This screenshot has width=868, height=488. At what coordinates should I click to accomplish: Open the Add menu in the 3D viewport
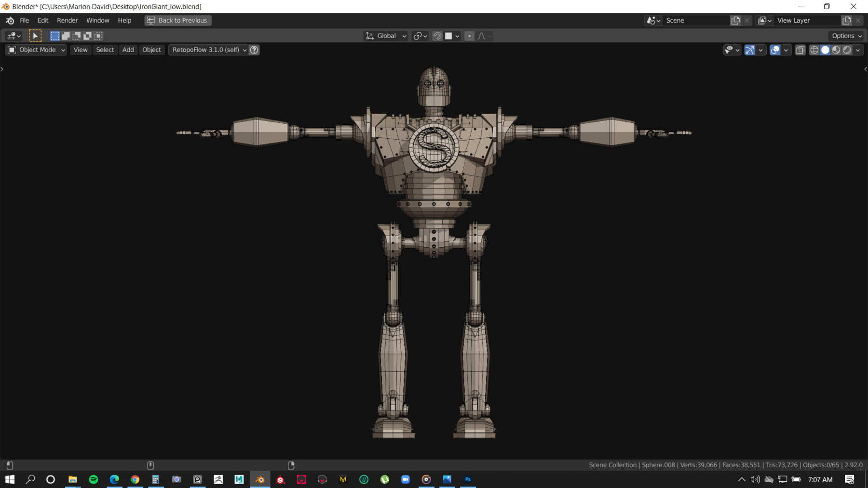(x=128, y=50)
